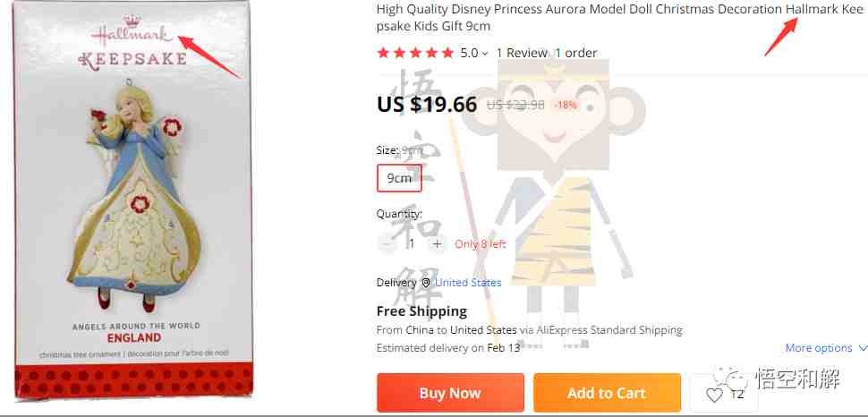Click the Add to Cart button
868x417 pixels.
pyautogui.click(x=607, y=393)
